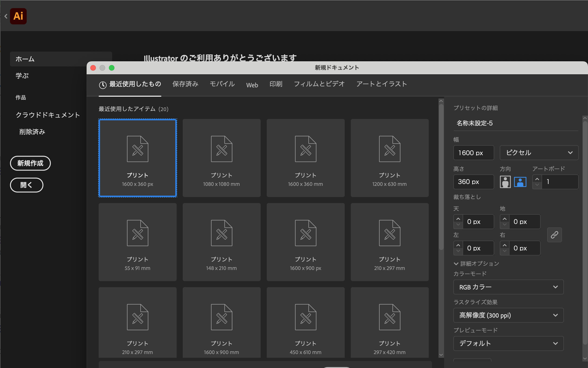Increase left bleed 左 with up arrow
The height and width of the screenshot is (368, 588).
click(x=458, y=245)
